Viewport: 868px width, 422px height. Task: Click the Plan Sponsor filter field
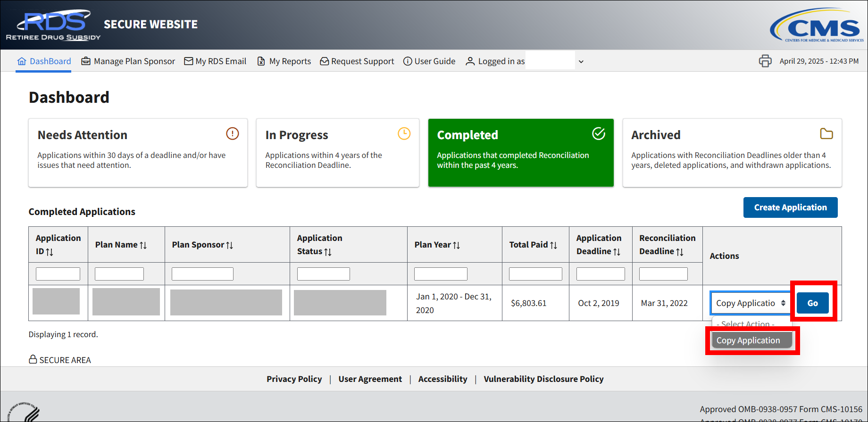tap(202, 274)
